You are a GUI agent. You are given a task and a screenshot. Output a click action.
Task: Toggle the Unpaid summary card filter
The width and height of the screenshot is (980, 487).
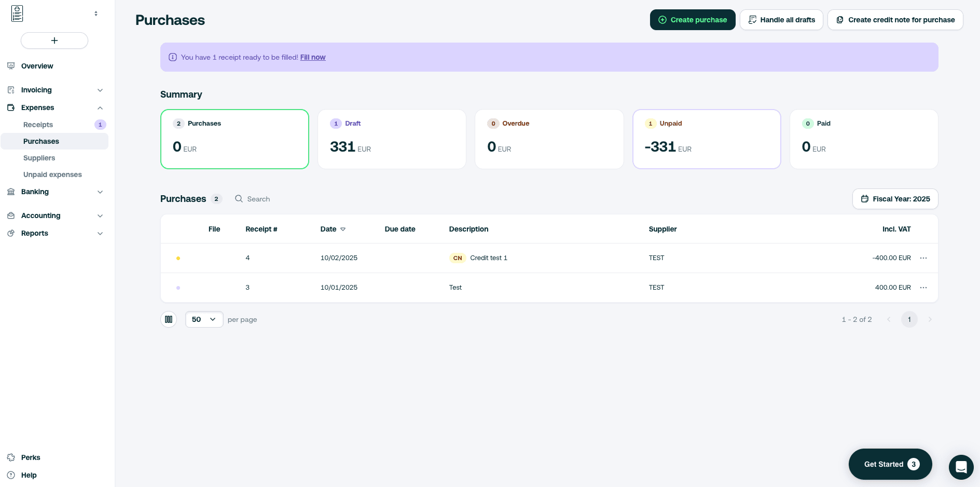pyautogui.click(x=707, y=139)
